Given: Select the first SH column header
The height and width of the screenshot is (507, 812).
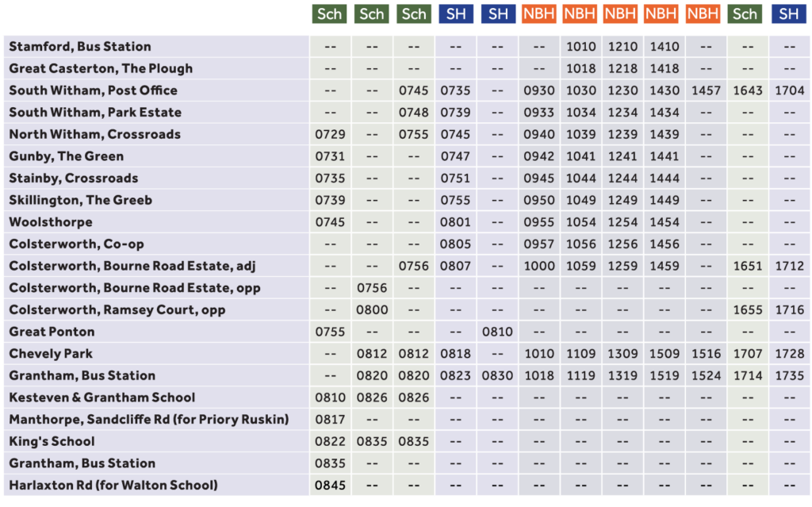Looking at the screenshot, I should (x=455, y=13).
